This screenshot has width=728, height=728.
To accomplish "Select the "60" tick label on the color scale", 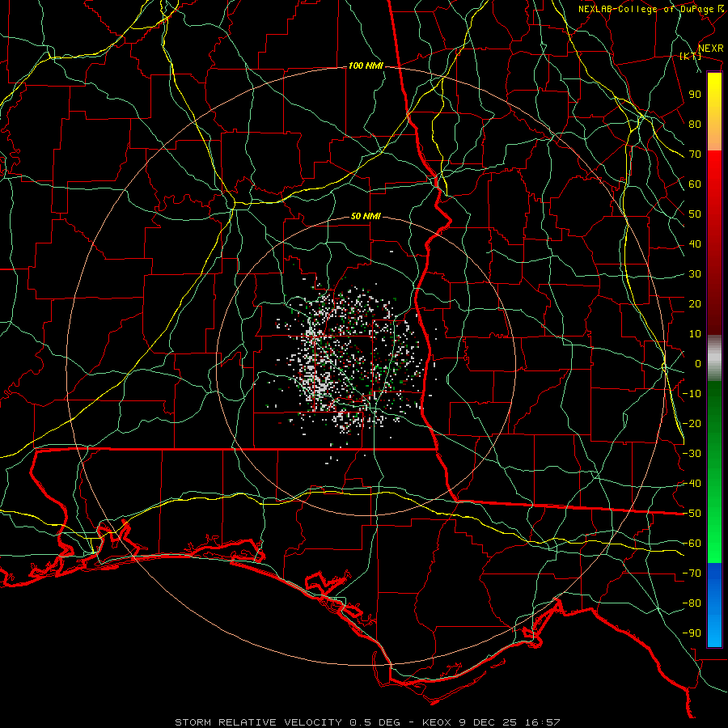I will coord(695,184).
